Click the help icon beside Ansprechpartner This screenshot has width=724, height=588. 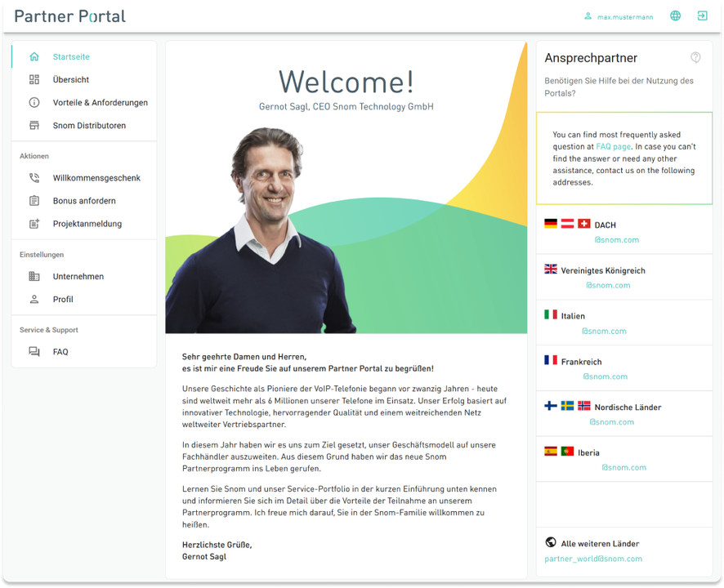pyautogui.click(x=695, y=58)
